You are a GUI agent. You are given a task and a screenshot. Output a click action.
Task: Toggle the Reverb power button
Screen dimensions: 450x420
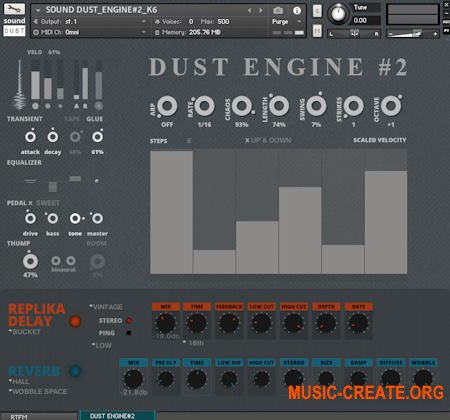pyautogui.click(x=75, y=371)
